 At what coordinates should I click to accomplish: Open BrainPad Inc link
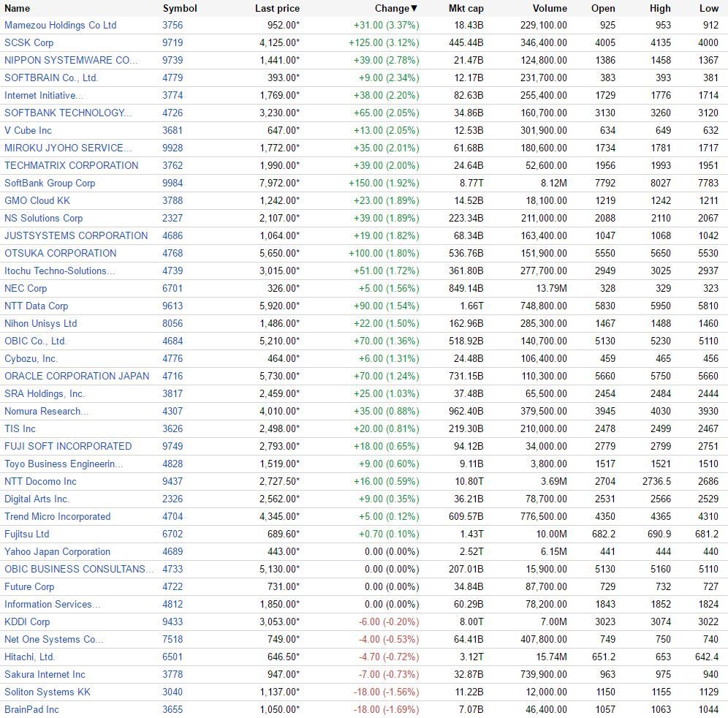tap(31, 709)
